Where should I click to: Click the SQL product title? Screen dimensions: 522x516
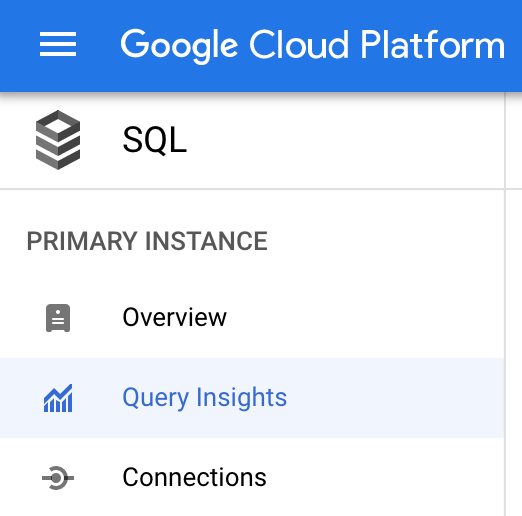pyautogui.click(x=155, y=140)
